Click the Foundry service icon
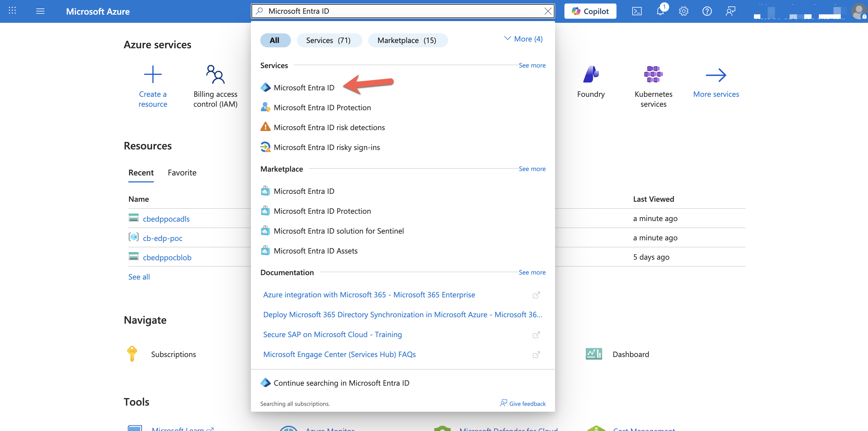Screen dimensions: 868x431 tap(591, 75)
